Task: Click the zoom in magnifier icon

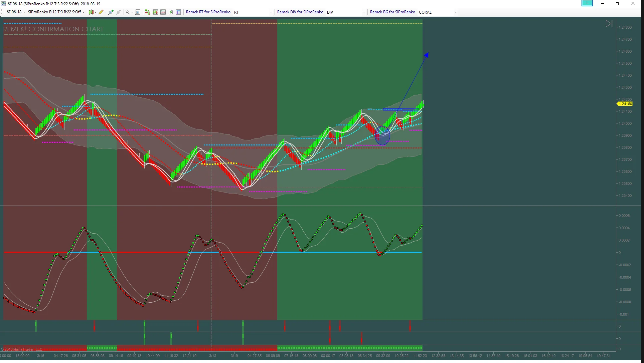Action: [111, 12]
